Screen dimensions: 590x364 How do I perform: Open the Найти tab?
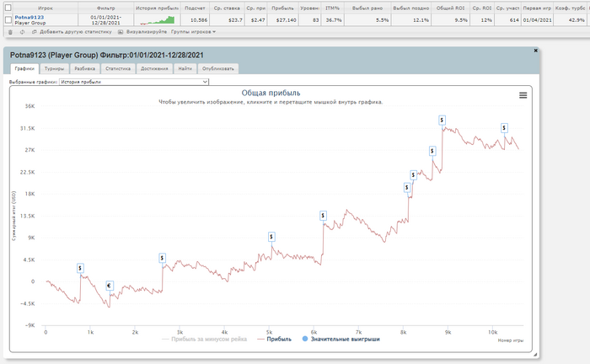[185, 68]
